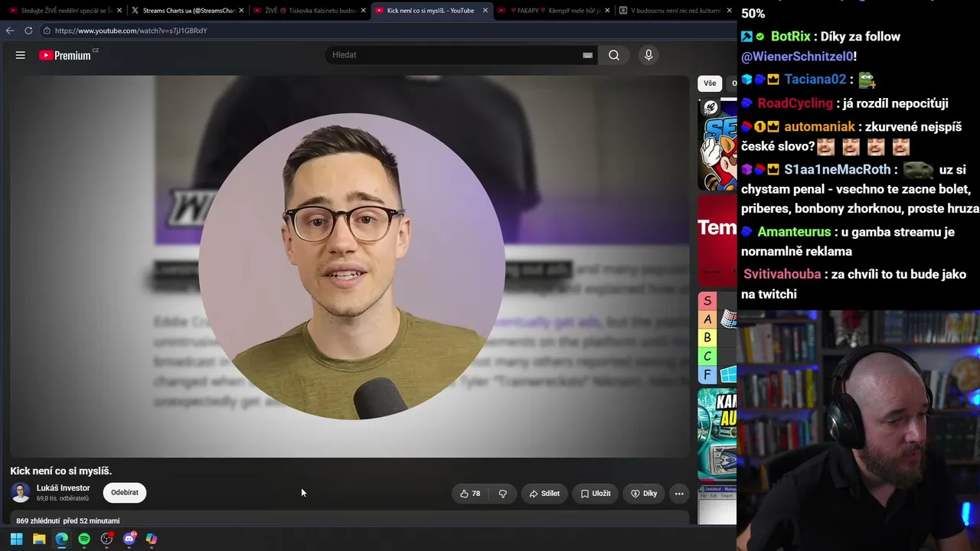Open the Mario recommended video thumbnail

pos(717,145)
